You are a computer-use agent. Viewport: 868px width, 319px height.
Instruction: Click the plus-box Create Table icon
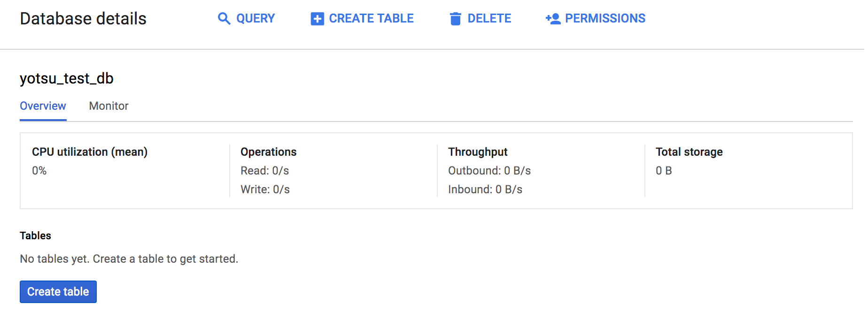point(317,19)
